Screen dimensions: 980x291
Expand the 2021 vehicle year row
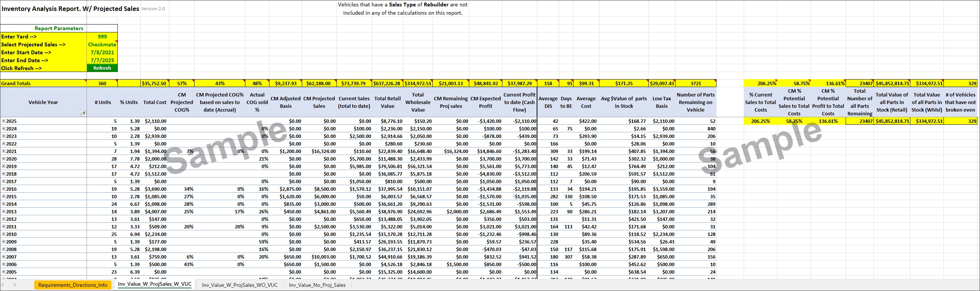(x=3, y=151)
